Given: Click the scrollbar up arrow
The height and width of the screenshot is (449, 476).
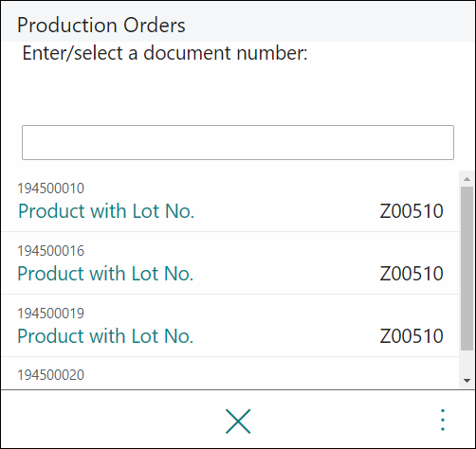Looking at the screenshot, I should [467, 179].
